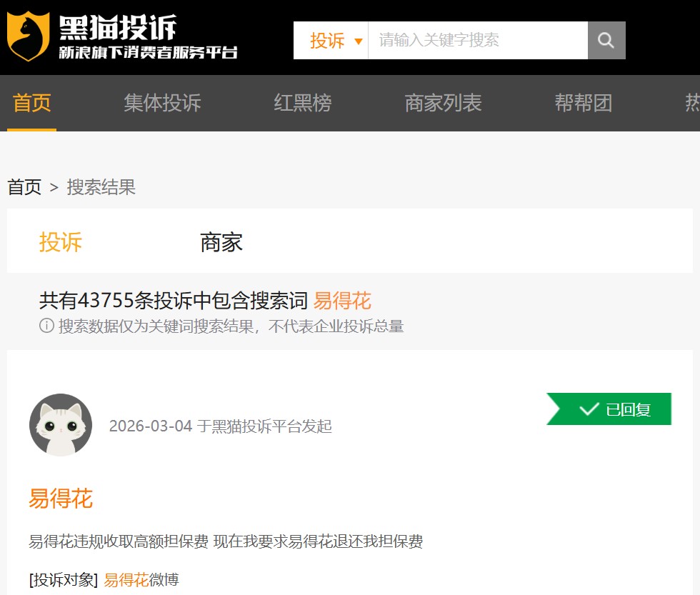Open the 帮帮团 navigation item
Viewport: 700px width, 595px height.
[x=583, y=103]
